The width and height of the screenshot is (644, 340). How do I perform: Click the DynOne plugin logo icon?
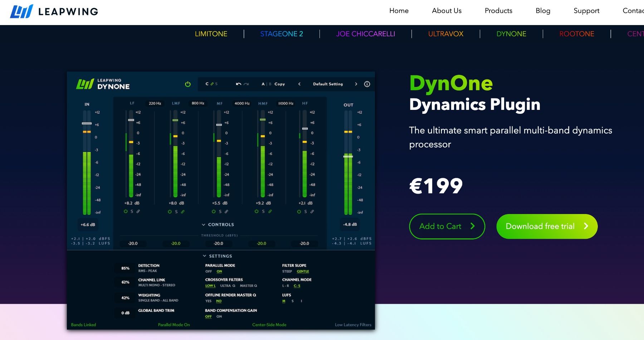click(85, 84)
